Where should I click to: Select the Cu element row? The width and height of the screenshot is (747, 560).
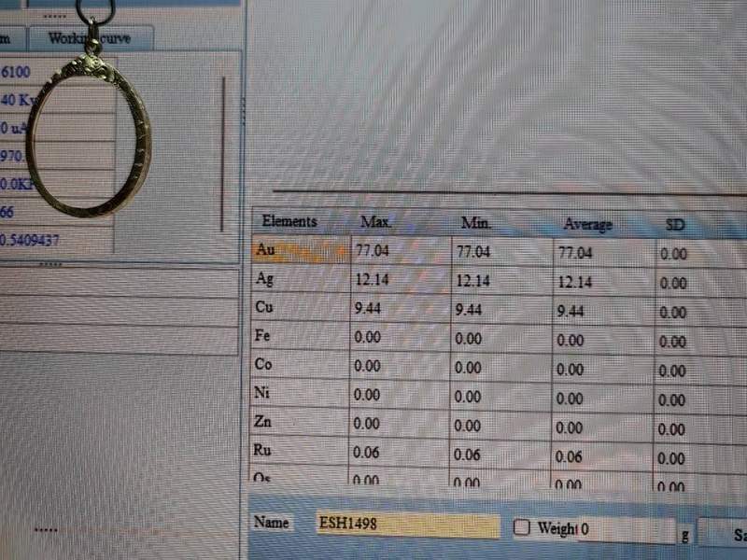pyautogui.click(x=299, y=308)
